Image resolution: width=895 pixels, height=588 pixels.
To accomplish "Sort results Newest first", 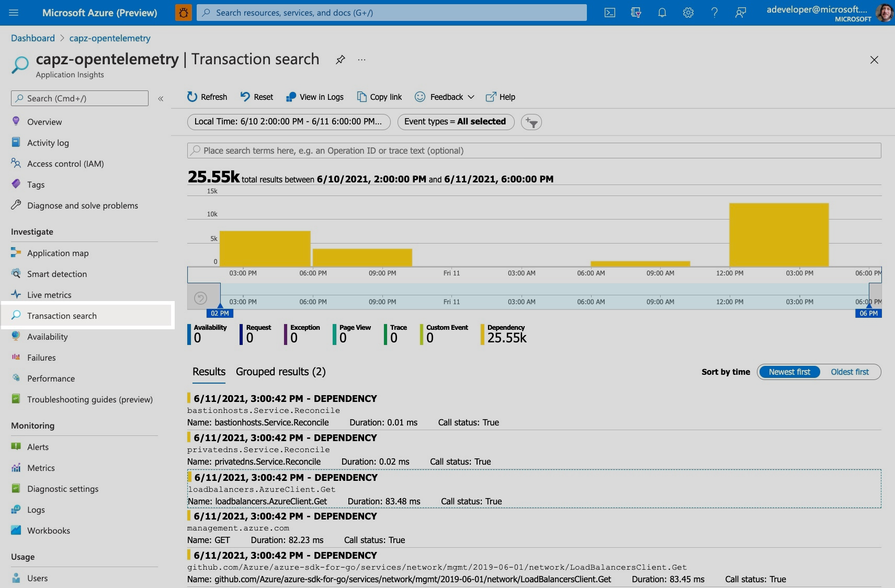I will (x=789, y=372).
